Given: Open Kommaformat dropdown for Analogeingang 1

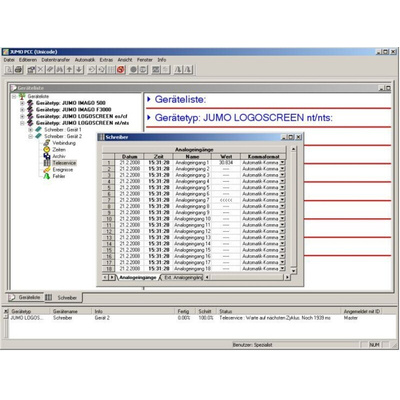Looking at the screenshot, I should pos(282,163).
